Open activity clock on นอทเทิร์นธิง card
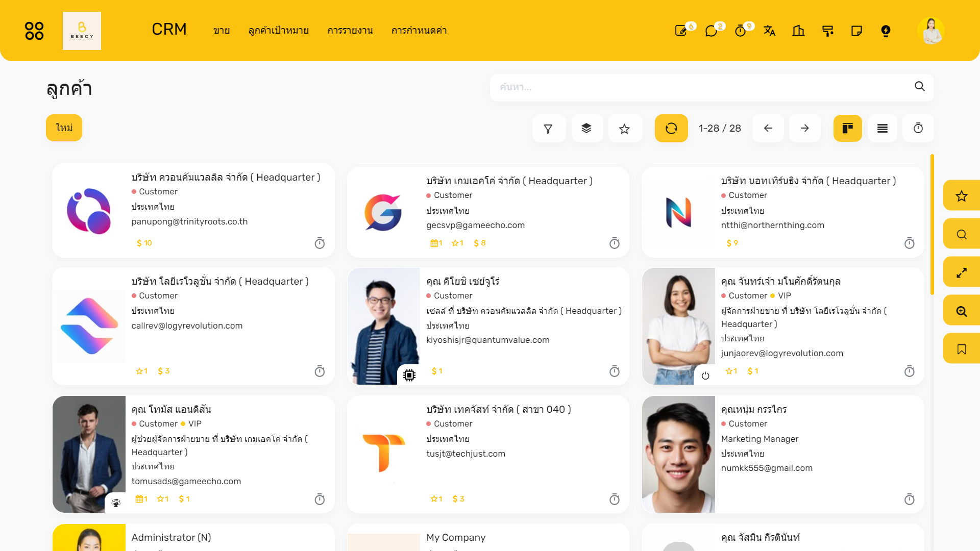 pyautogui.click(x=910, y=243)
